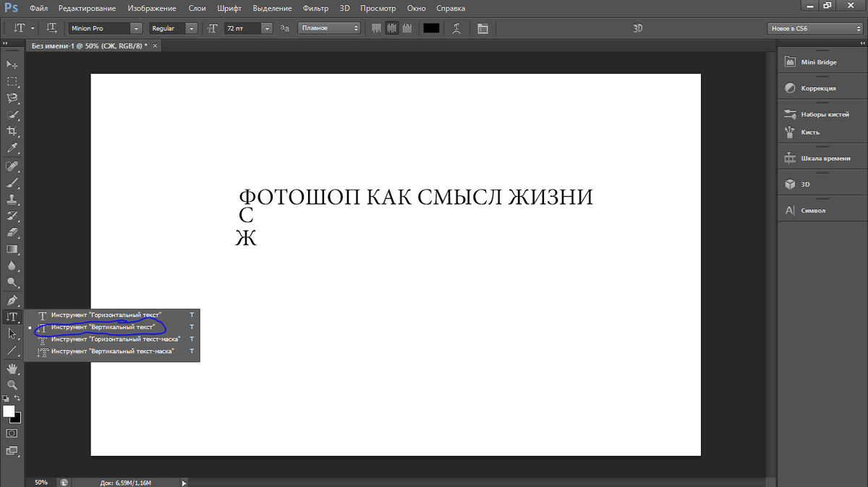
Task: Select the Zoom tool
Action: [x=12, y=385]
